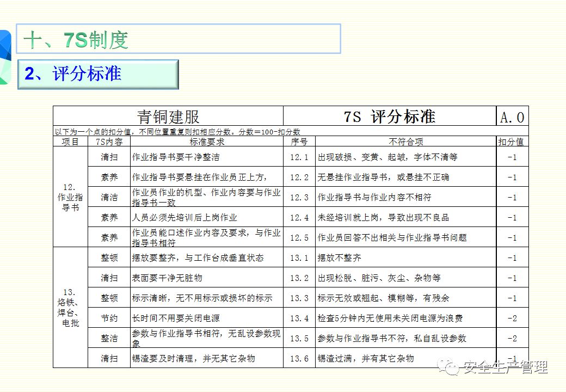Click the slide title '十、7S制度'
The height and width of the screenshot is (392, 566).
(76, 39)
